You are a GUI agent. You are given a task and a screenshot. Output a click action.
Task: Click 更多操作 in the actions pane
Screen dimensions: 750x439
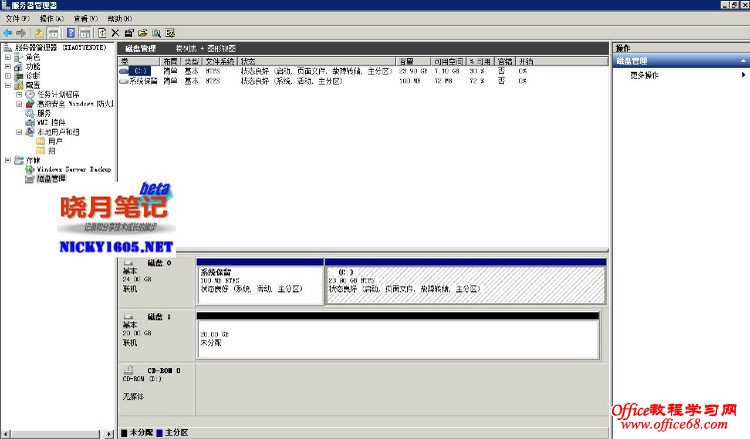click(644, 75)
